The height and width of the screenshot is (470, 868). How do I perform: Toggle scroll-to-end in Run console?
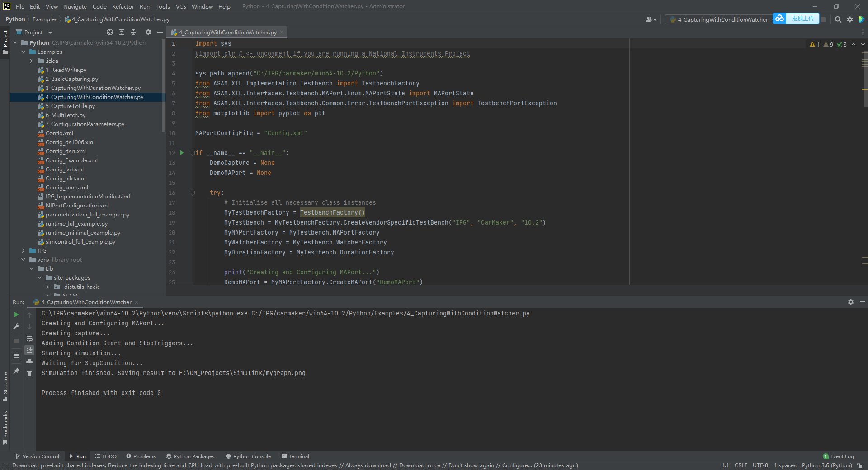29,350
